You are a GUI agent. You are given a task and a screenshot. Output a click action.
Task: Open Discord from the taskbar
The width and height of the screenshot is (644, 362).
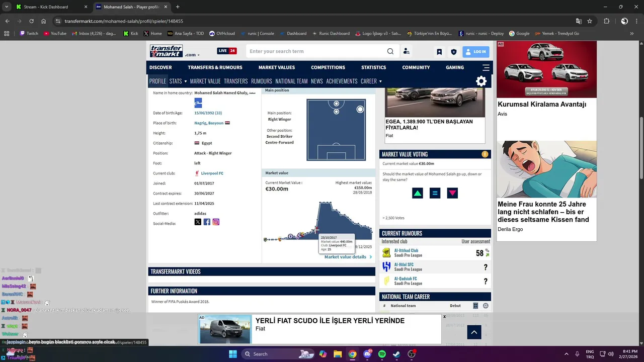pos(367,354)
